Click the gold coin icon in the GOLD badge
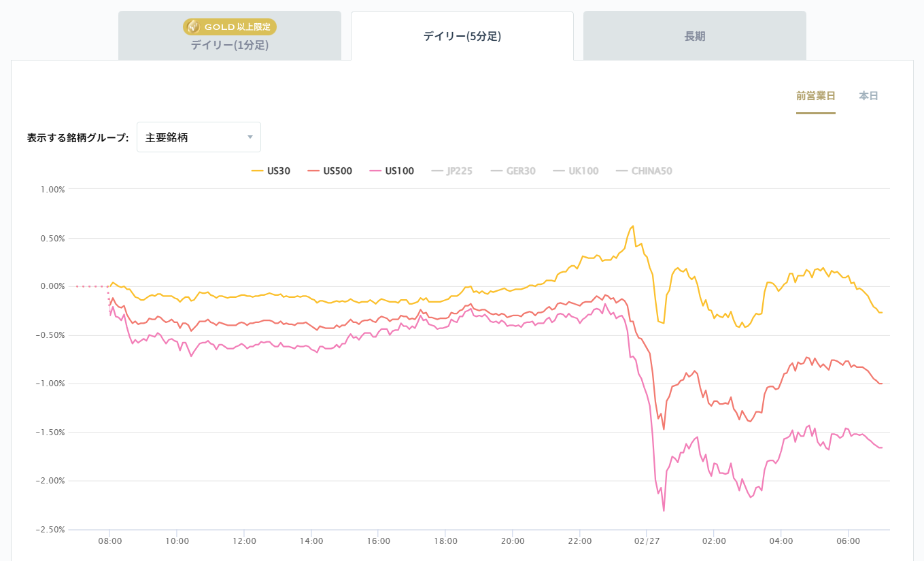 click(193, 27)
